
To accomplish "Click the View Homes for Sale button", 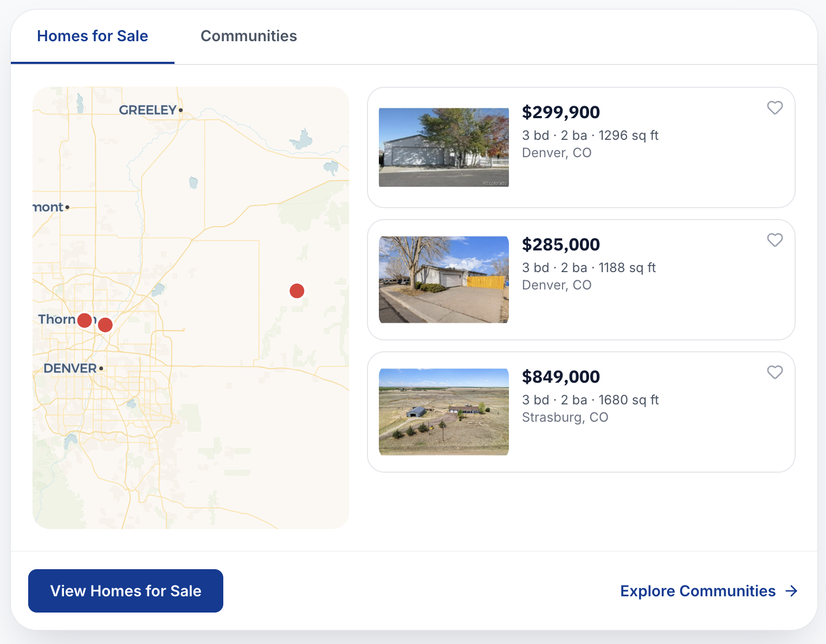I will click(126, 591).
